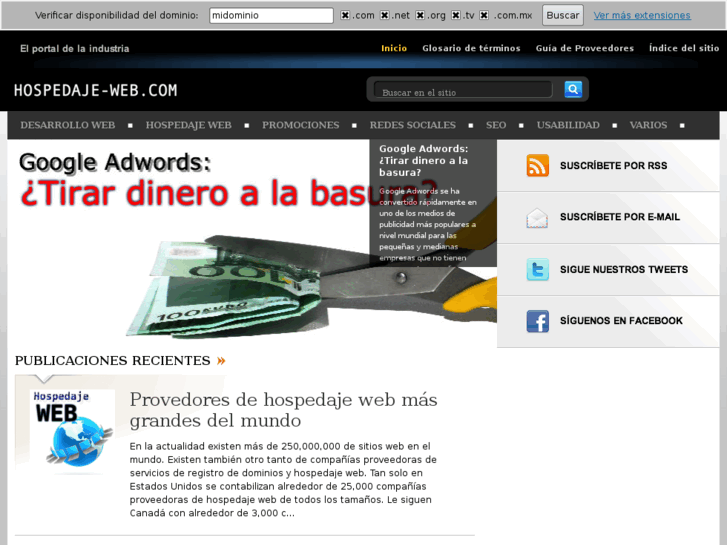The height and width of the screenshot is (545, 727).
Task: Open Guía de Proveedores link
Action: tap(585, 48)
